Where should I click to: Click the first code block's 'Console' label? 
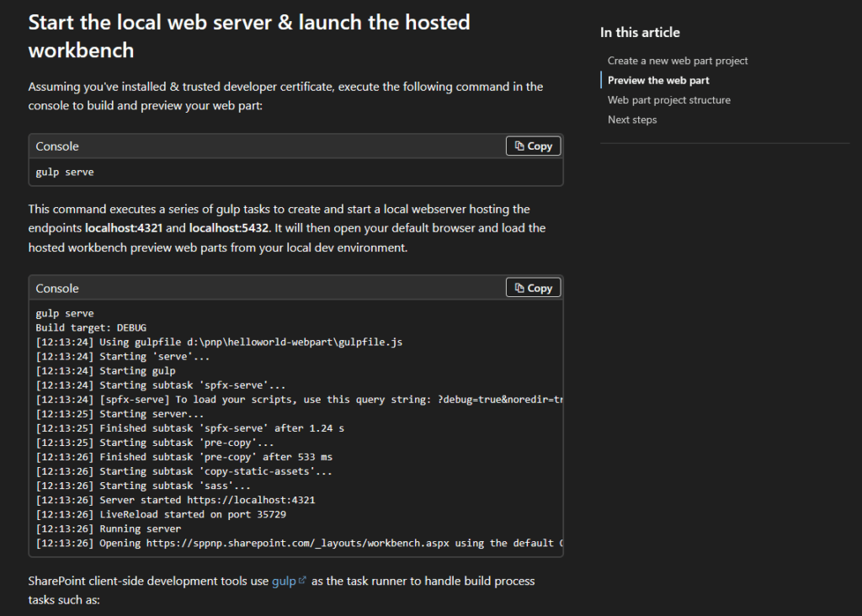click(57, 146)
